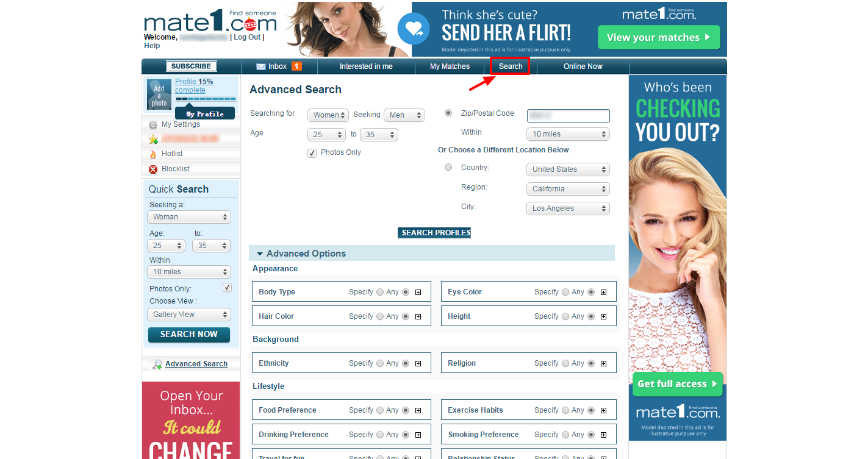The image size is (868, 459).
Task: Click SEARCH PROFILES button
Action: click(436, 233)
